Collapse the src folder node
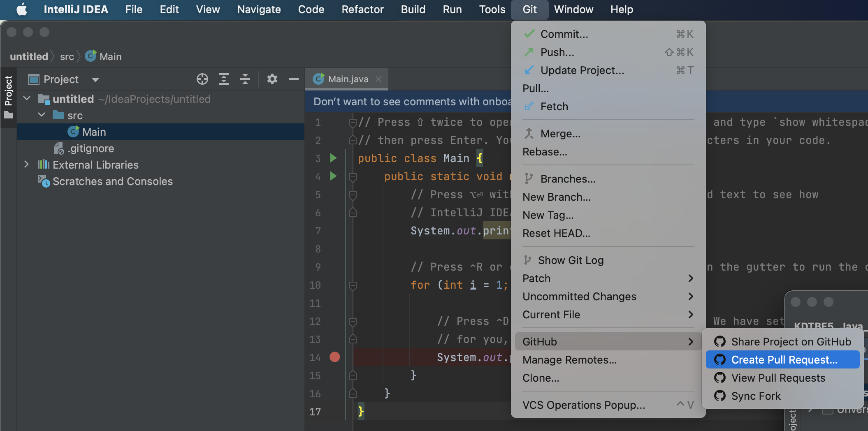868x431 pixels. (x=42, y=115)
